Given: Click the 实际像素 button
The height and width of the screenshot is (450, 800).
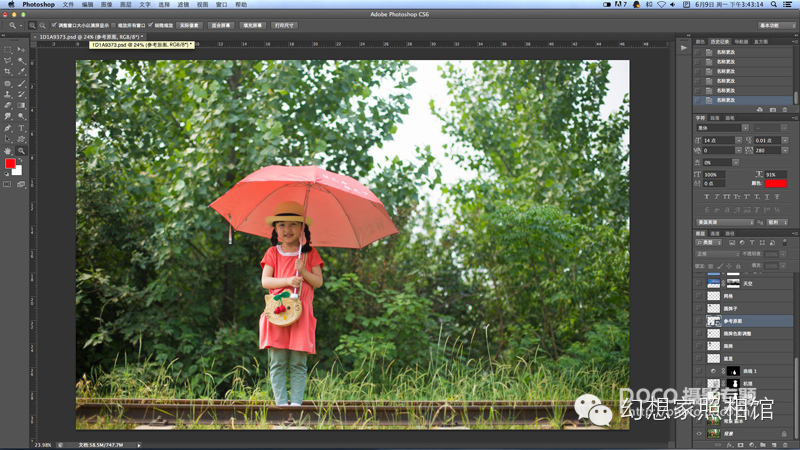Looking at the screenshot, I should click(x=189, y=26).
